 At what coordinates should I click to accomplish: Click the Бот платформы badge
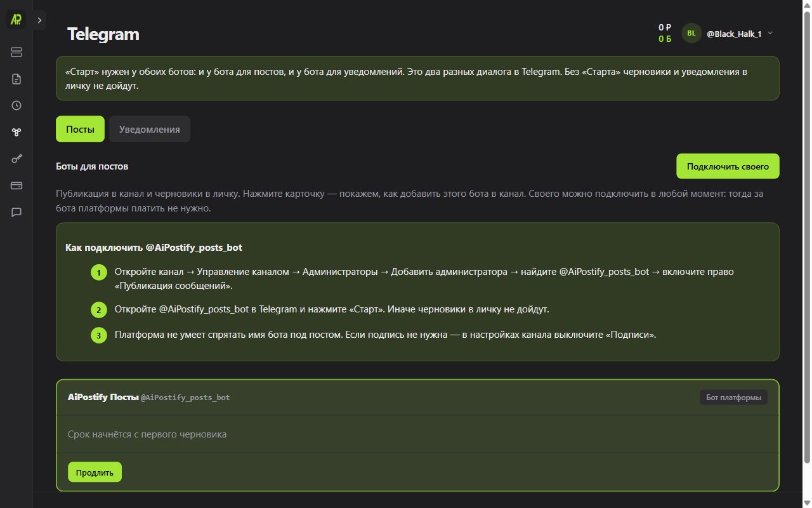[733, 398]
